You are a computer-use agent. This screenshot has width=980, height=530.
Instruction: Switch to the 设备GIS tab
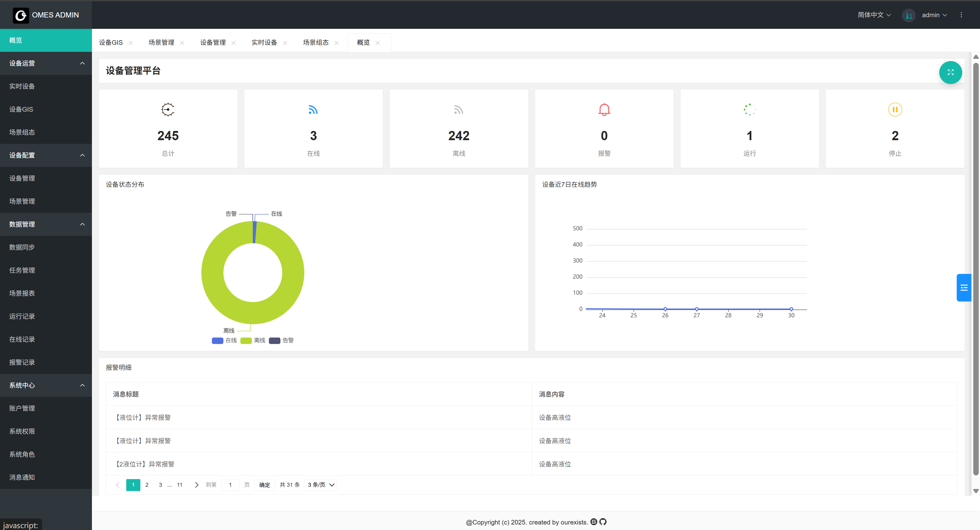coord(111,43)
